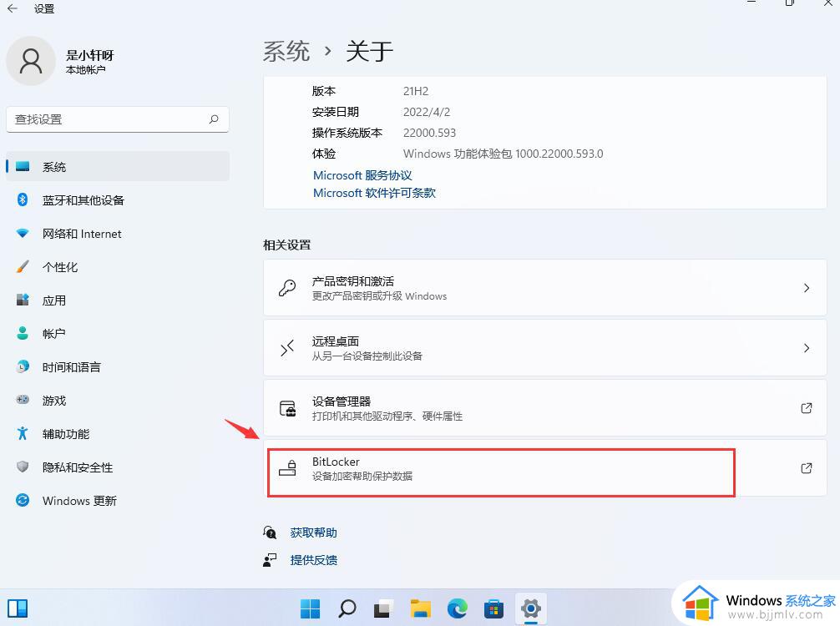Select 系统 in the sidebar
840x626 pixels.
coord(118,167)
